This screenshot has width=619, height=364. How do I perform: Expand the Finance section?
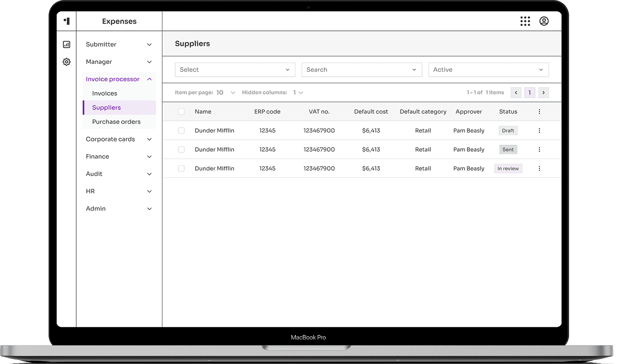(x=119, y=157)
